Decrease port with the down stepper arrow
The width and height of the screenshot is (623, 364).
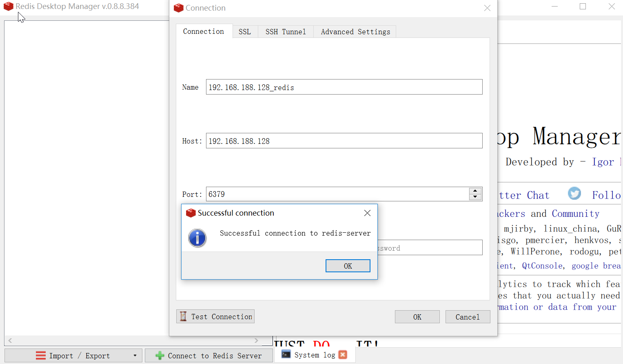475,197
